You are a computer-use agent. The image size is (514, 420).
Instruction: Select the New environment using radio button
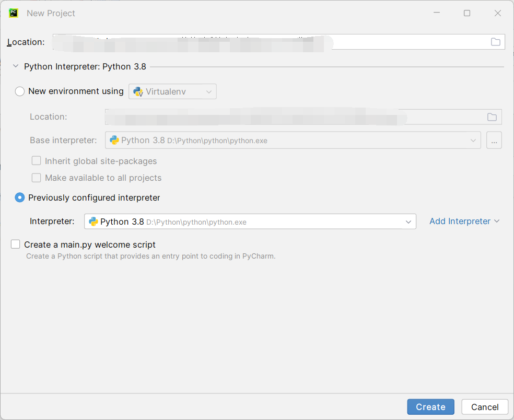[x=20, y=91]
